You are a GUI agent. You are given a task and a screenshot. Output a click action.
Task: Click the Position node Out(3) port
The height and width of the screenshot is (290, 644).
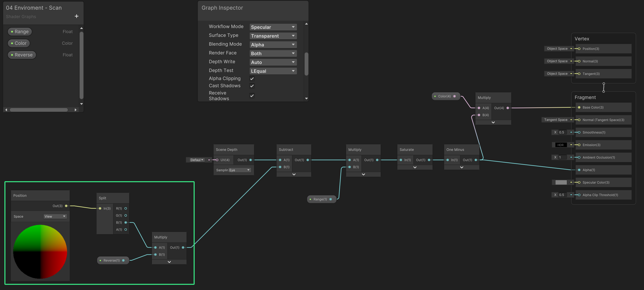pos(66,206)
